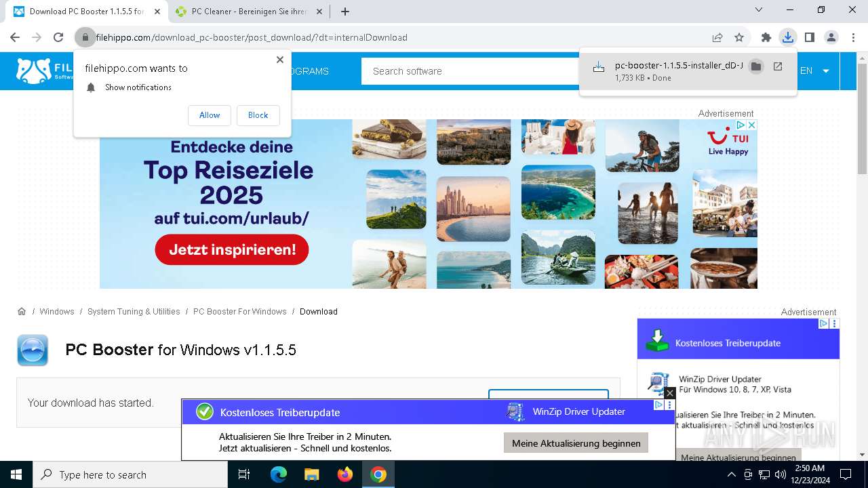868x488 pixels.
Task: Open a new Chrome tab
Action: [x=345, y=12]
